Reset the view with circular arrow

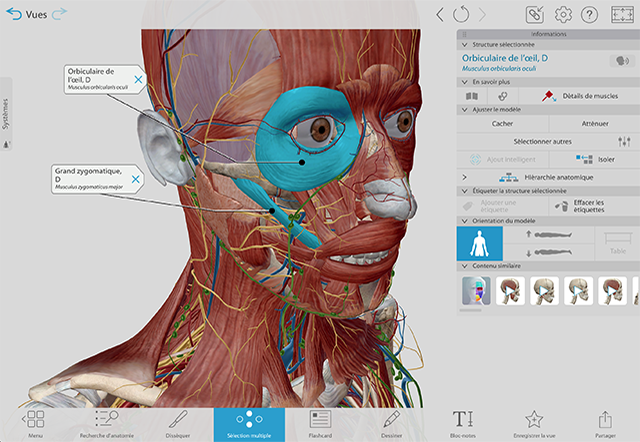pyautogui.click(x=461, y=15)
